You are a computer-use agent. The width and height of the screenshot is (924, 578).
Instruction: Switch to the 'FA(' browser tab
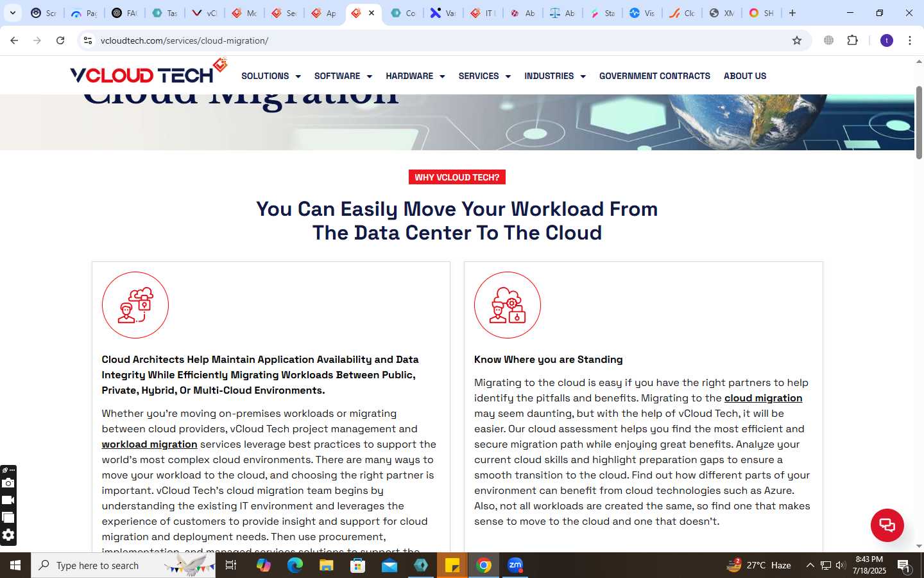[x=124, y=13]
